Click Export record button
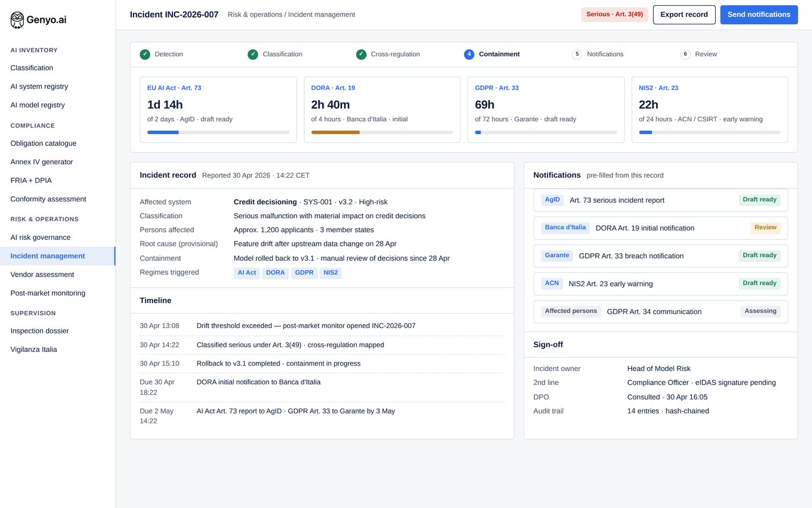The height and width of the screenshot is (508, 812). [x=684, y=15]
